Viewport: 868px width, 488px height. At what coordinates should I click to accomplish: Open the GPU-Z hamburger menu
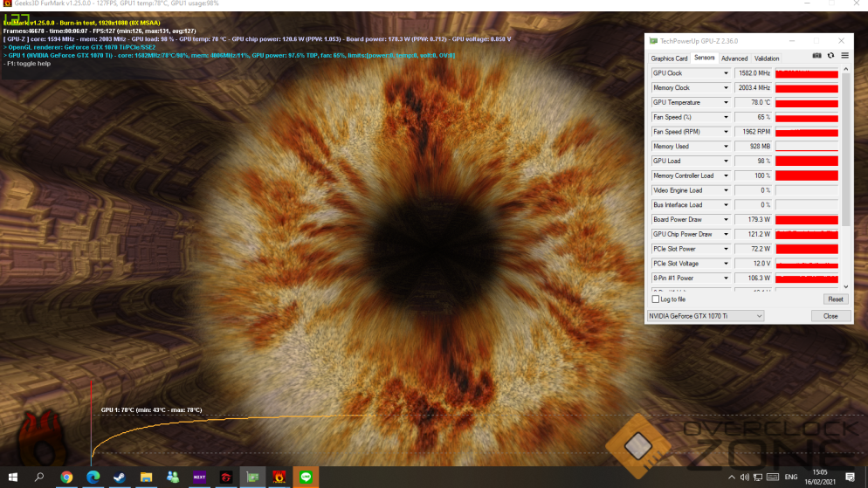point(844,56)
